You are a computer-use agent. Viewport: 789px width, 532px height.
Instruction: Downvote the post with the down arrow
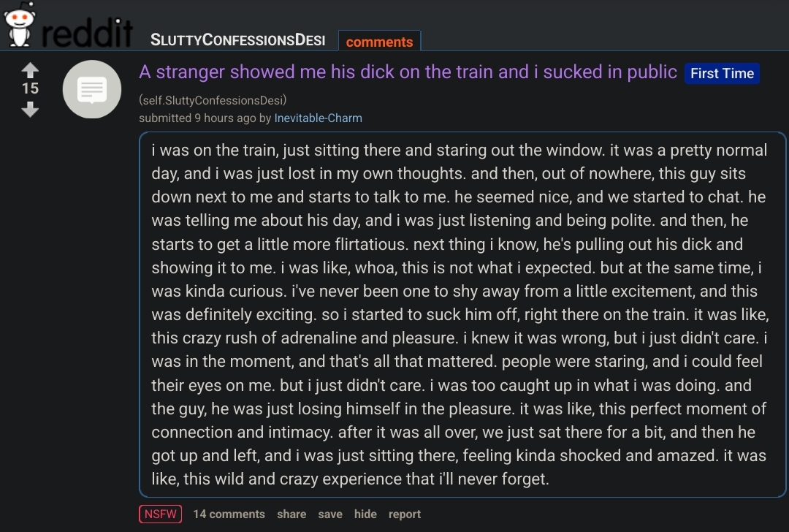coord(30,109)
